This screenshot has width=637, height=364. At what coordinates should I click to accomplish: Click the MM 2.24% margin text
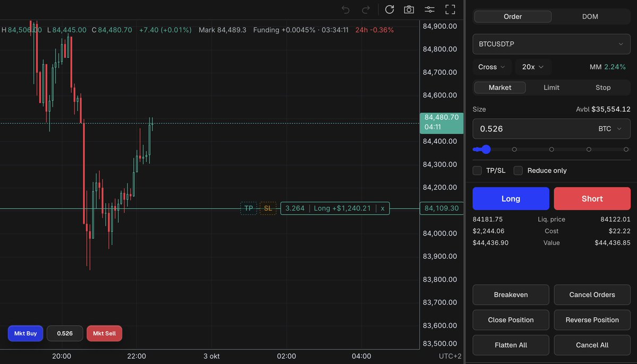point(607,67)
